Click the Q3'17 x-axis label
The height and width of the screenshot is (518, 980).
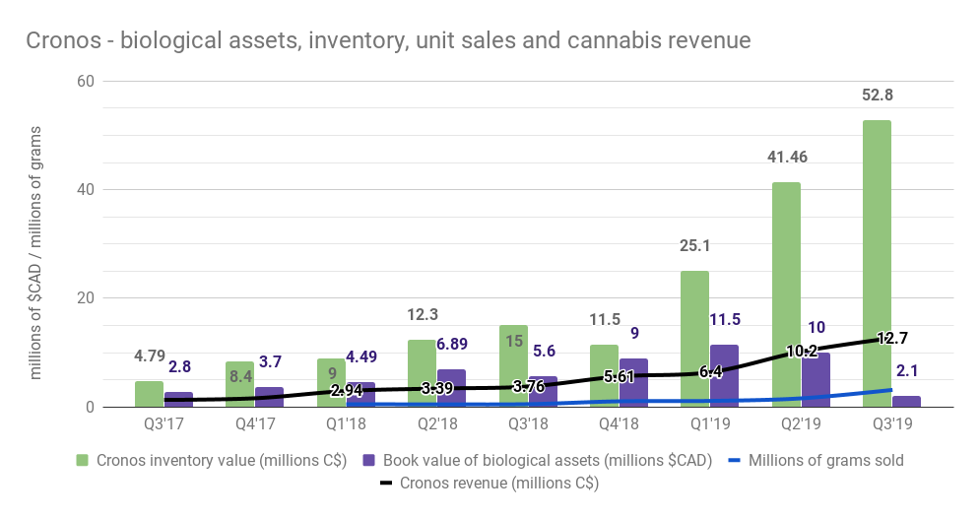[x=163, y=423]
